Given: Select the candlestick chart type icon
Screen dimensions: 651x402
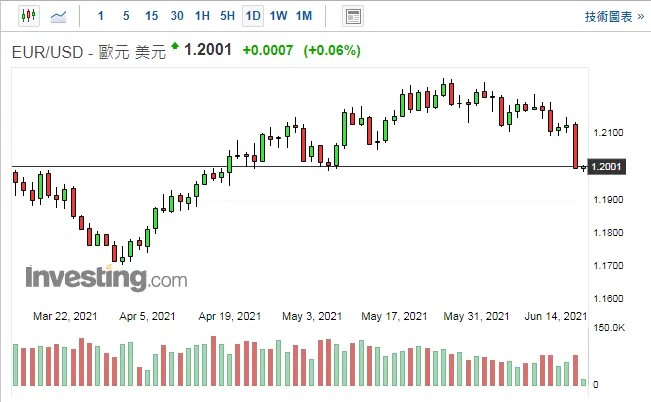Looking at the screenshot, I should [x=29, y=16].
